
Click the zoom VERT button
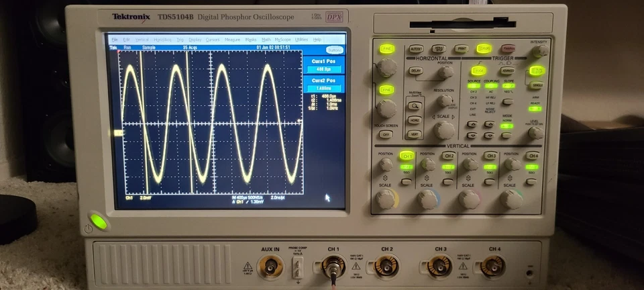pyautogui.click(x=415, y=134)
